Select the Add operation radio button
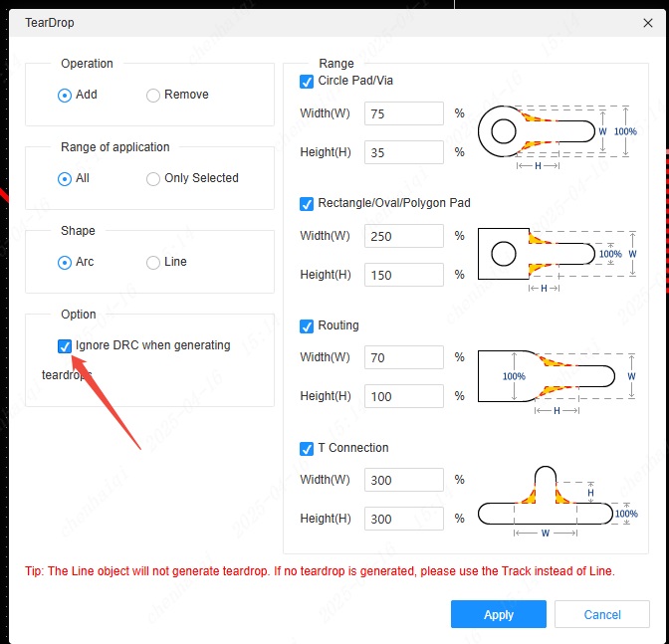Image resolution: width=669 pixels, height=644 pixels. click(66, 95)
